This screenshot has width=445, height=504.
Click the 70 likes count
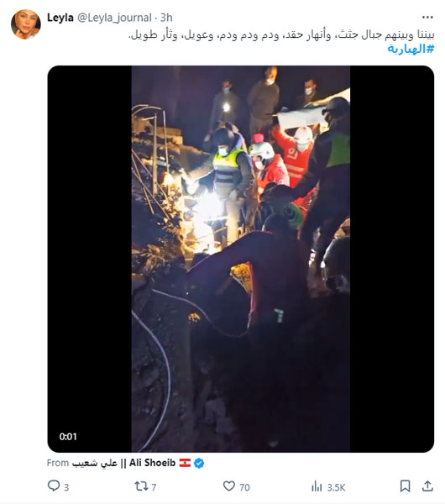click(244, 487)
